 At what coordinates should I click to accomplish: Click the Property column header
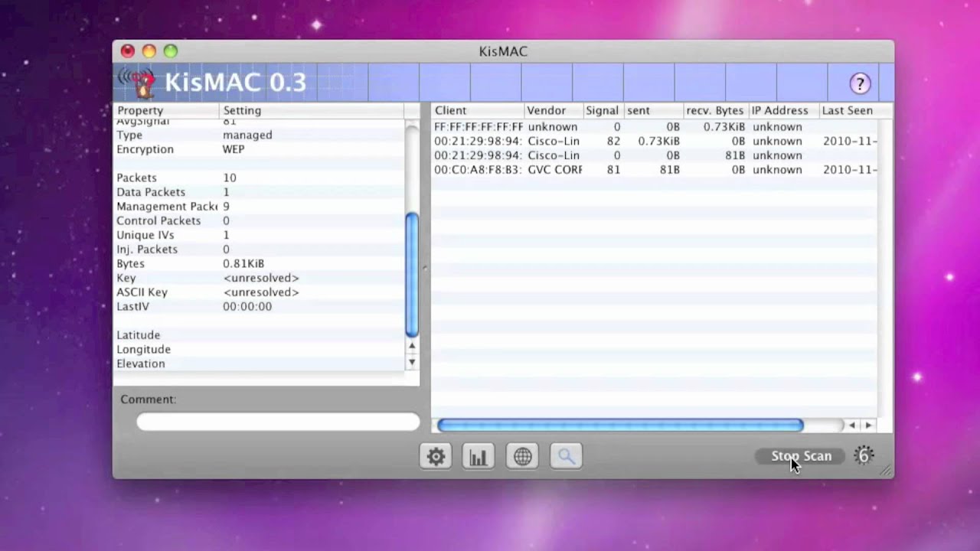coord(166,110)
